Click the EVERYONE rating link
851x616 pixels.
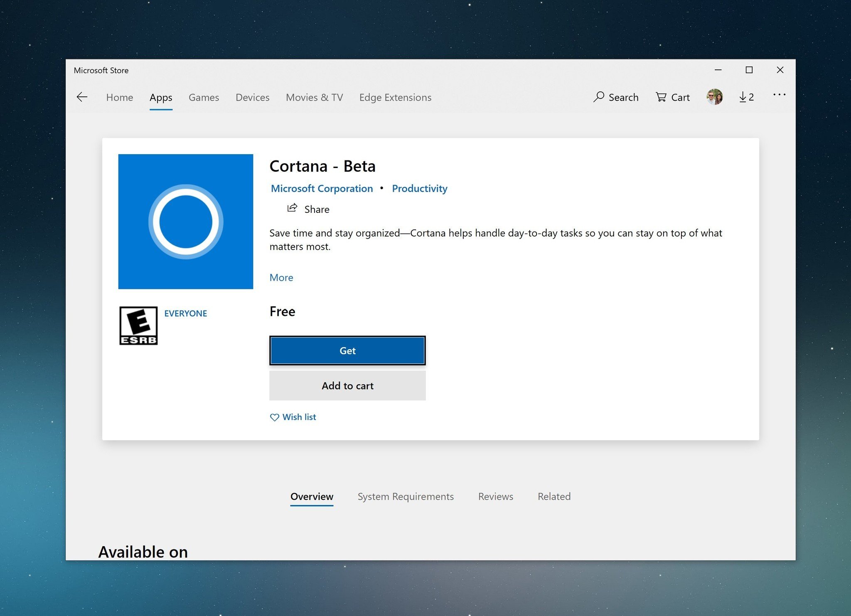tap(186, 313)
